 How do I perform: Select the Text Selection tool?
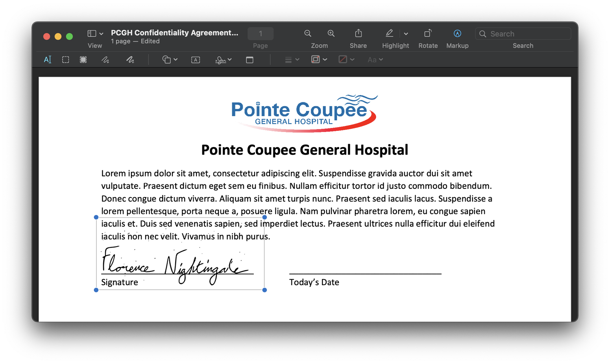pyautogui.click(x=48, y=60)
